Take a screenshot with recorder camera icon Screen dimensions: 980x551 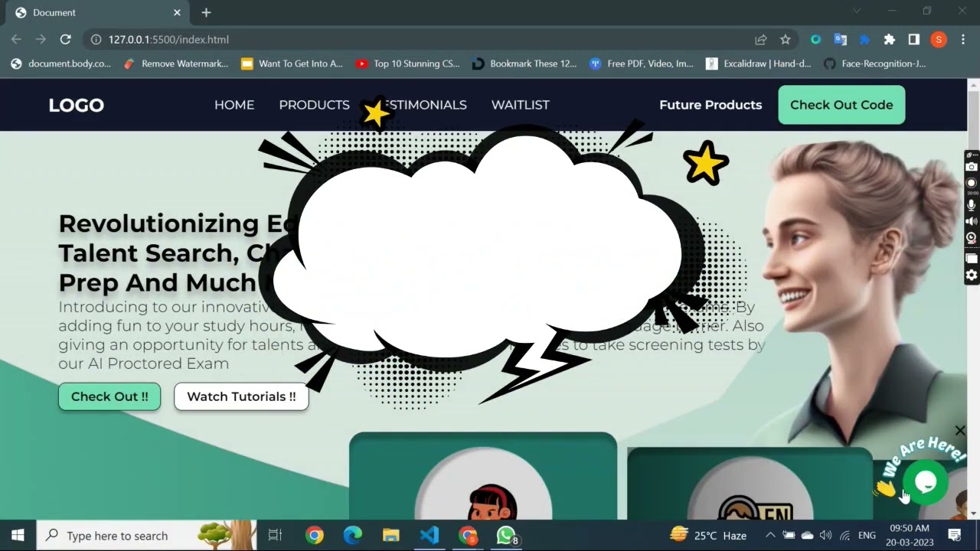(x=972, y=167)
